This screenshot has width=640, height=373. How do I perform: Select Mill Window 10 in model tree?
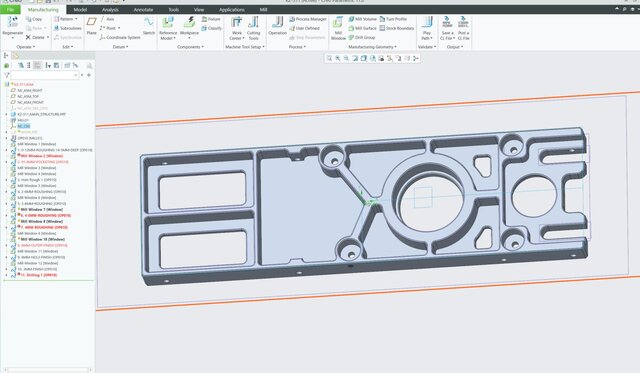pyautogui.click(x=43, y=240)
